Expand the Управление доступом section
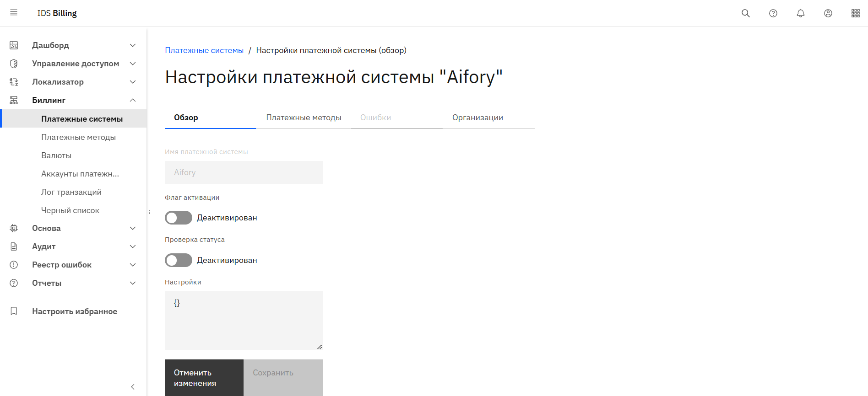 pos(133,64)
